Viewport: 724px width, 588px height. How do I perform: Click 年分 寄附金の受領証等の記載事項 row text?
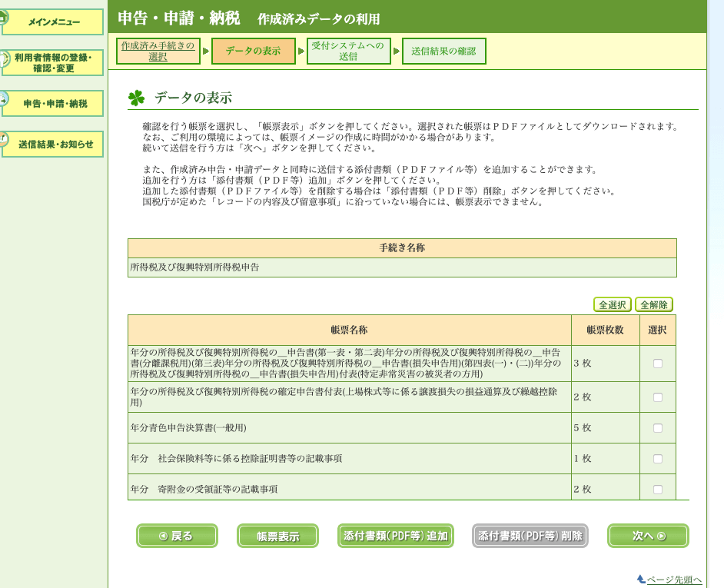point(204,489)
